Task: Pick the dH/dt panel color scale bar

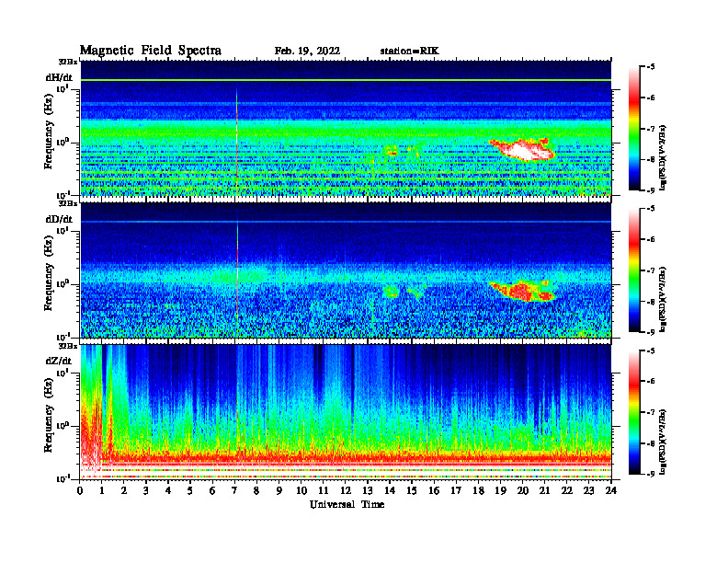Action: pos(634,128)
